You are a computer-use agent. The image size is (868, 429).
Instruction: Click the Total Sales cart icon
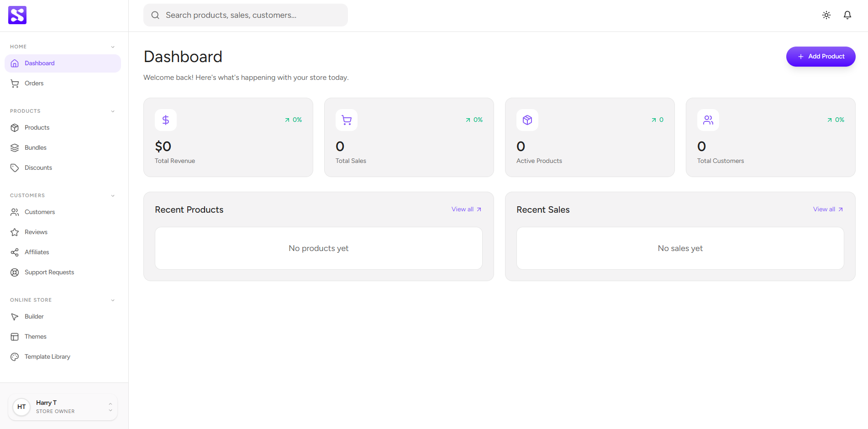click(347, 120)
